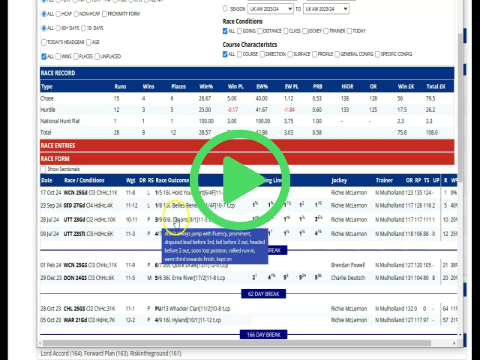This screenshot has height=360, width=480.
Task: Sort by the Trainer column header
Action: [x=384, y=180]
